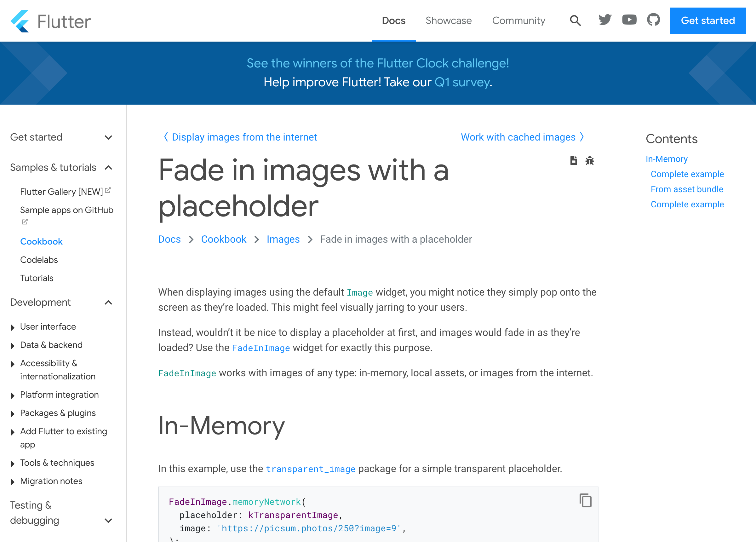The width and height of the screenshot is (756, 542).
Task: Collapse the Development sidebar section
Action: (x=108, y=303)
